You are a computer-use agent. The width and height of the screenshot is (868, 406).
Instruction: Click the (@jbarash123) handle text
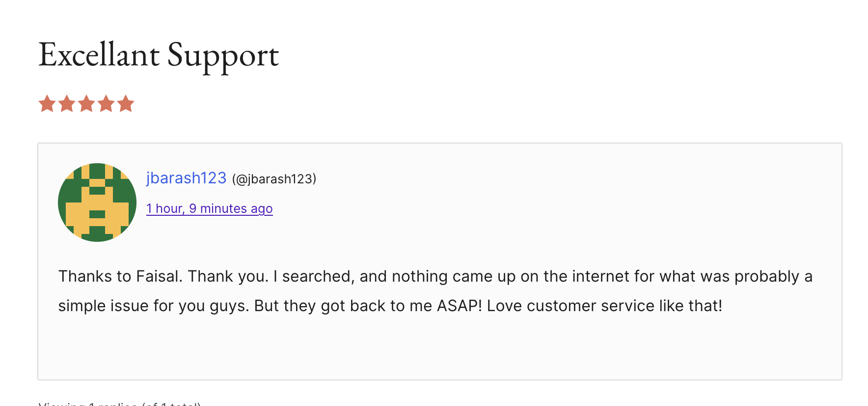tap(274, 179)
